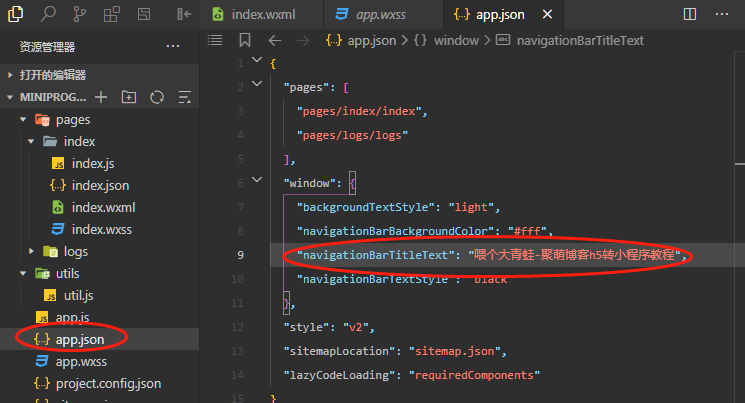Viewport: 745px width, 403px height.
Task: Click the window breadcrumb segment
Action: [449, 40]
